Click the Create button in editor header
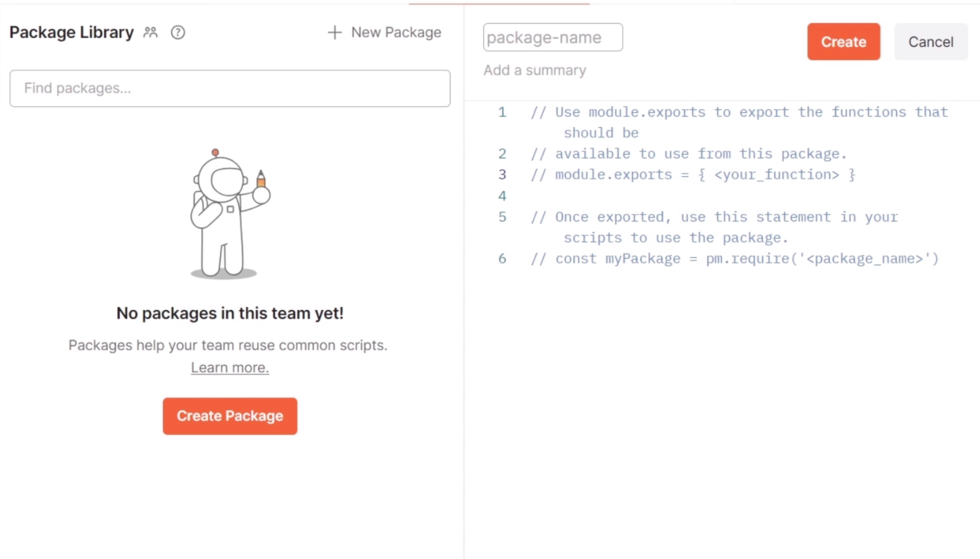 coord(843,42)
